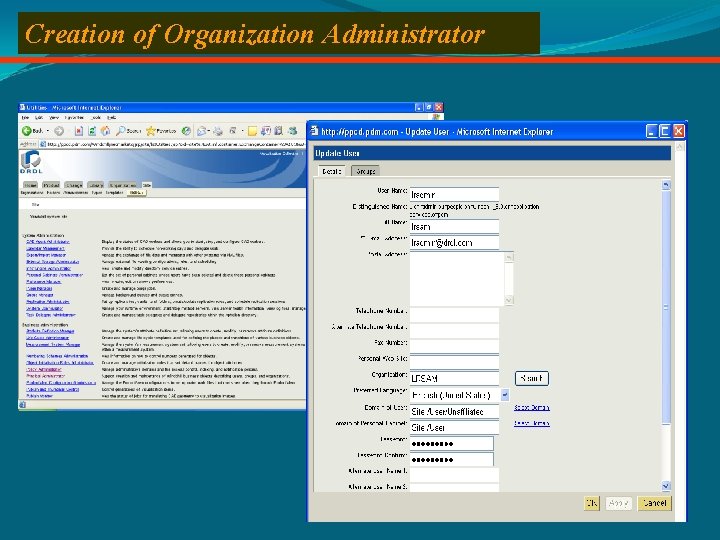Open the File menu in Utilities window

(x=25, y=118)
